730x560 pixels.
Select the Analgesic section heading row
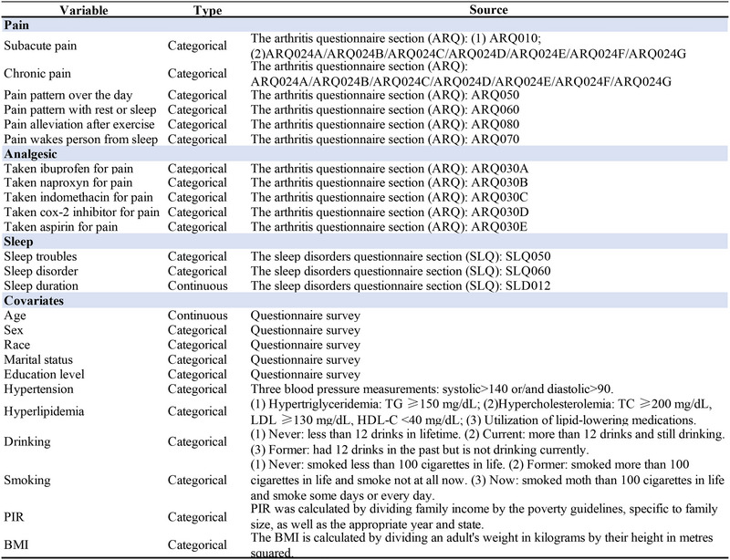click(365, 153)
